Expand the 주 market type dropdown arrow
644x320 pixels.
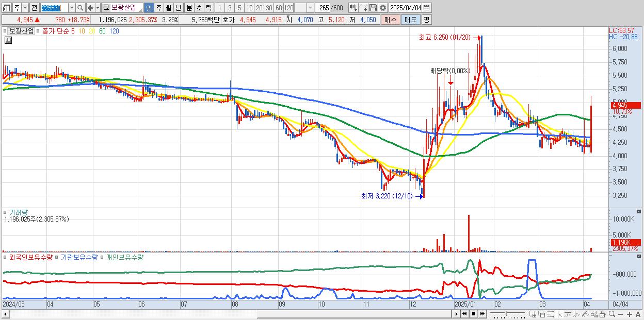coord(25,8)
